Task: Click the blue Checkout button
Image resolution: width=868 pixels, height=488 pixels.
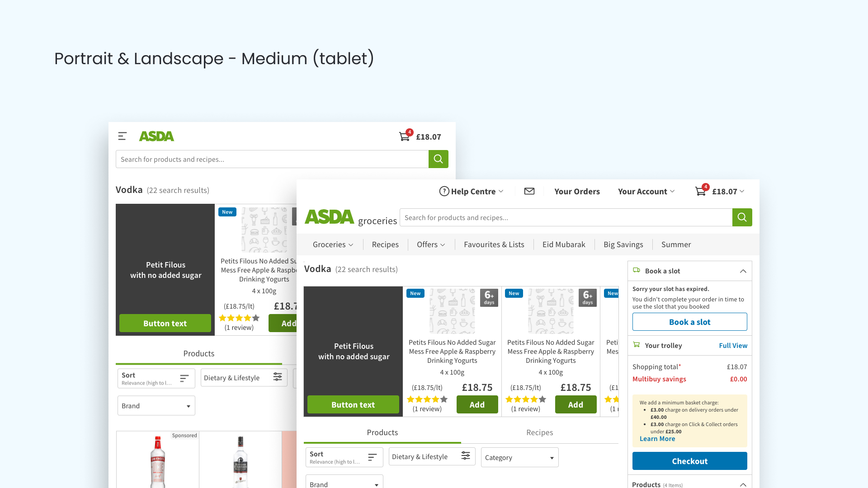Action: click(689, 461)
